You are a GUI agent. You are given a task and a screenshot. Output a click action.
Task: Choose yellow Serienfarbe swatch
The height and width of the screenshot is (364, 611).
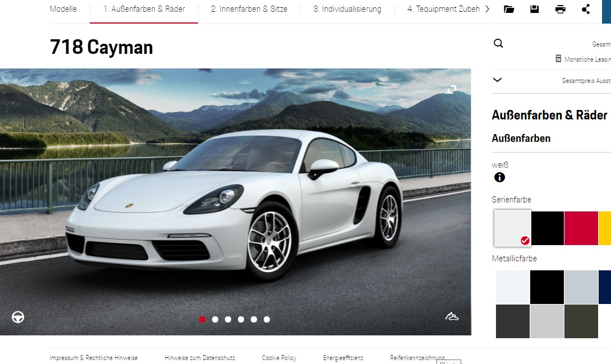[x=605, y=228]
